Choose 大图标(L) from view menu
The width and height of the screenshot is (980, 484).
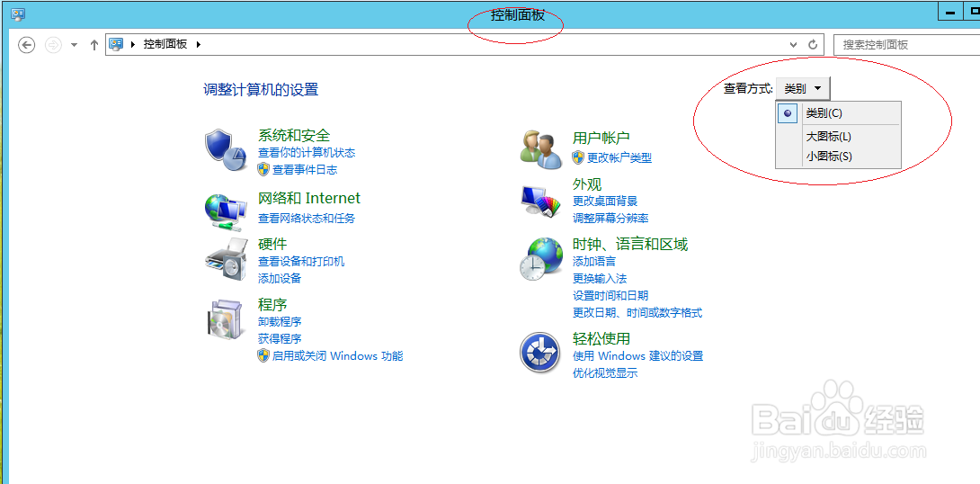tap(838, 137)
